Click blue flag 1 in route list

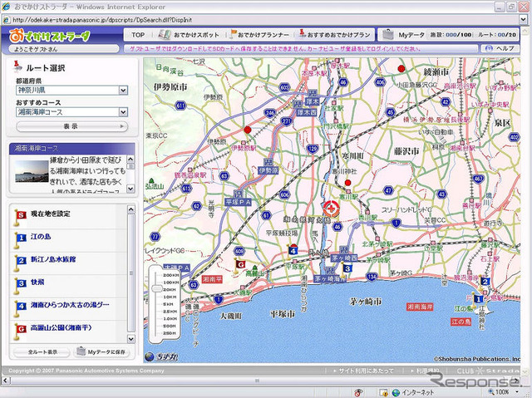[x=20, y=240]
